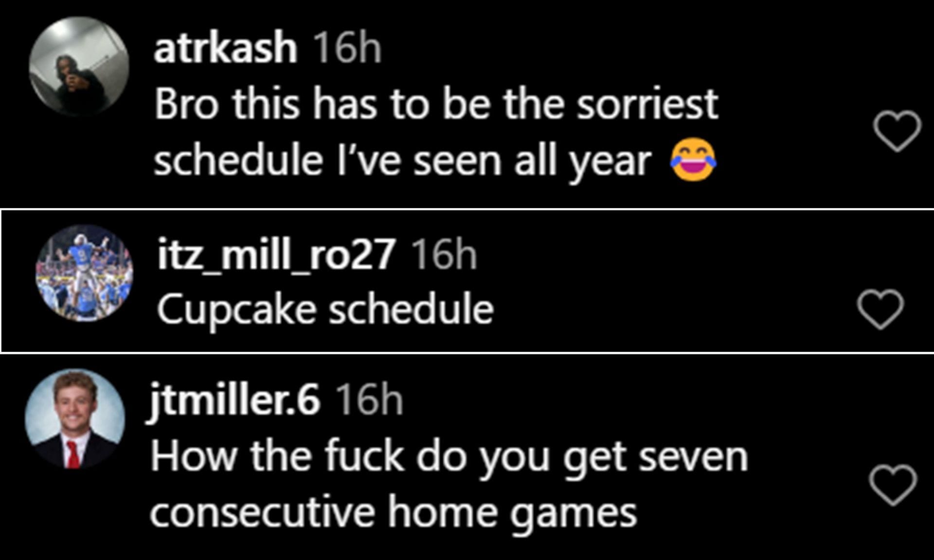Click the 16h timestamp next to itz_mill_ro27
This screenshot has width=934, height=560.
(444, 254)
